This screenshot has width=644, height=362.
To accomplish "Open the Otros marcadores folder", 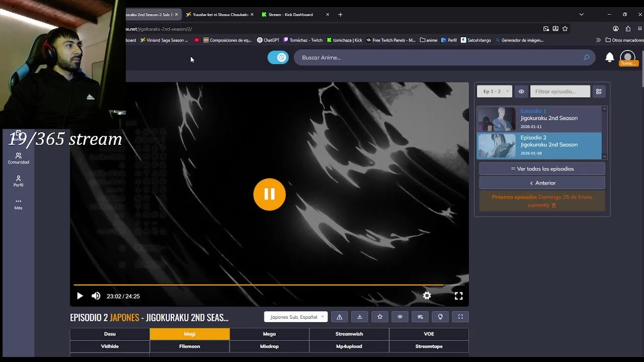I will click(x=624, y=40).
